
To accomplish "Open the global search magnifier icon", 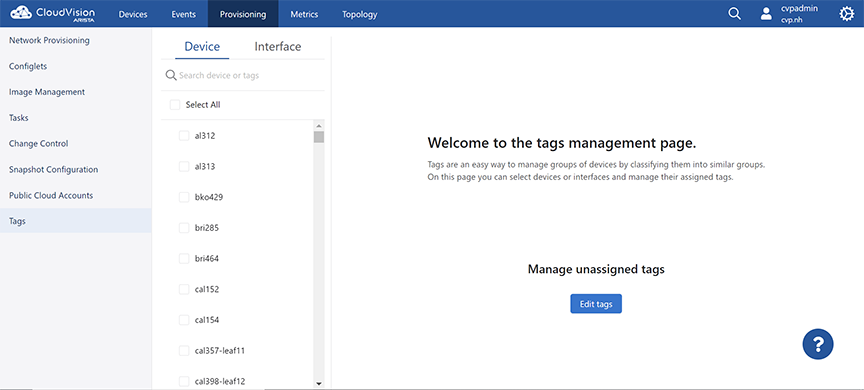I will 735,14.
